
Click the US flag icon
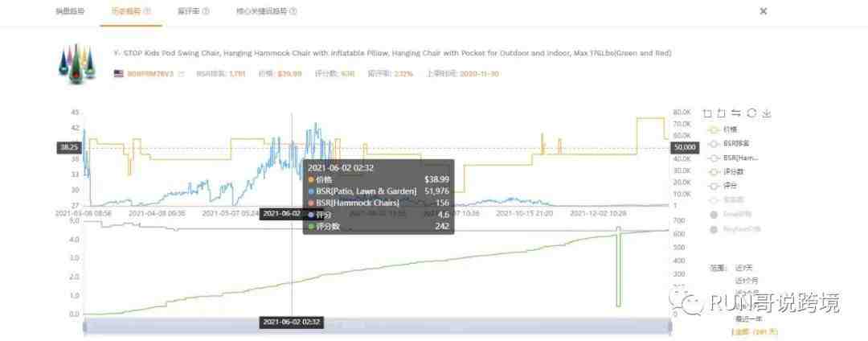tap(118, 74)
